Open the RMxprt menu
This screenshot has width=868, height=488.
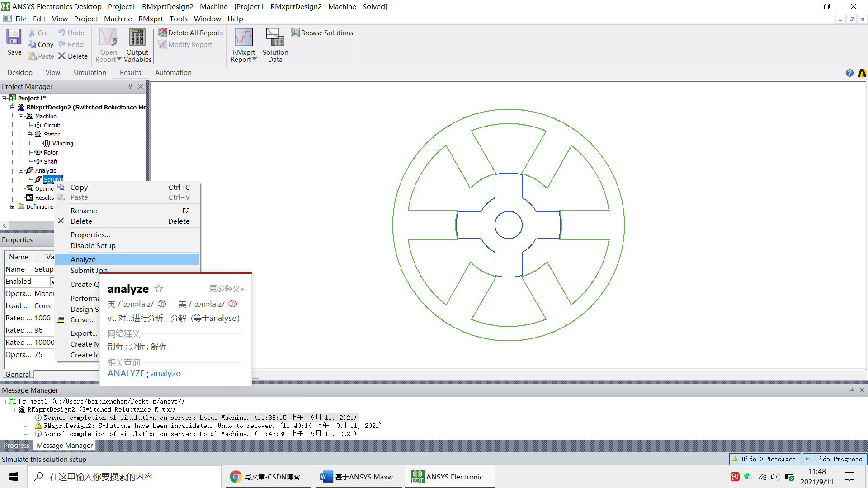click(x=151, y=19)
